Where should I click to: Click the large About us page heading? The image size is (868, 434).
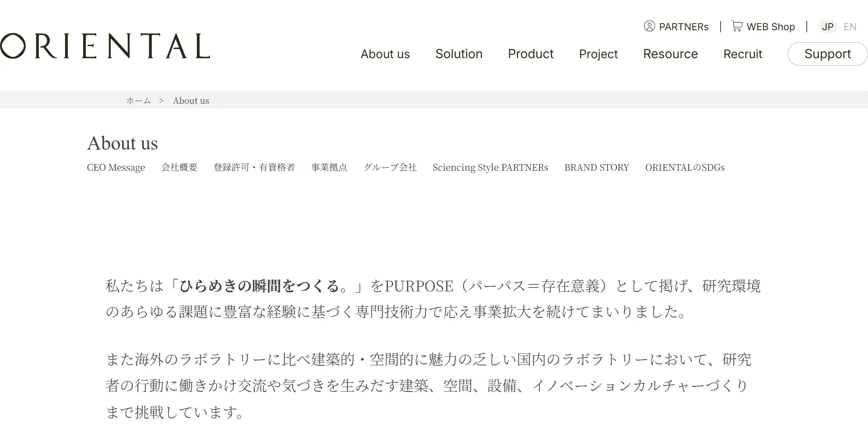[x=122, y=143]
